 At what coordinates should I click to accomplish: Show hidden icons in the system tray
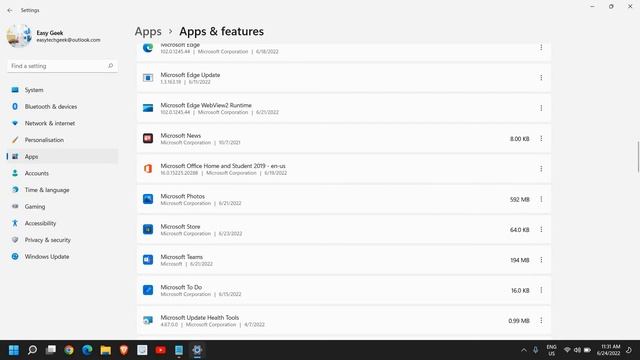click(x=524, y=350)
